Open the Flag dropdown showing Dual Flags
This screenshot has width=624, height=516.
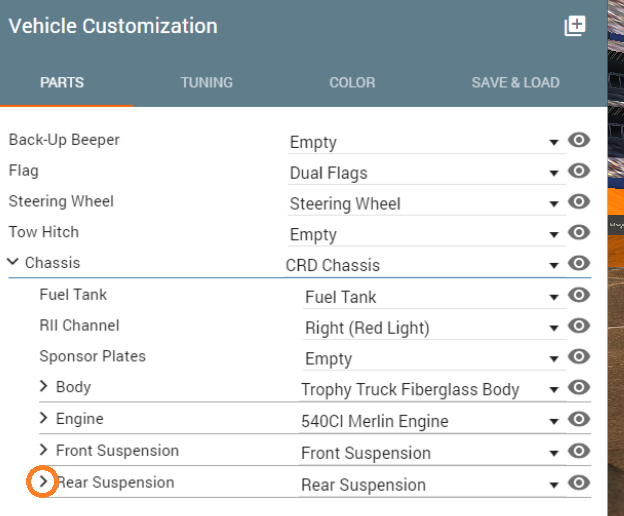click(427, 173)
